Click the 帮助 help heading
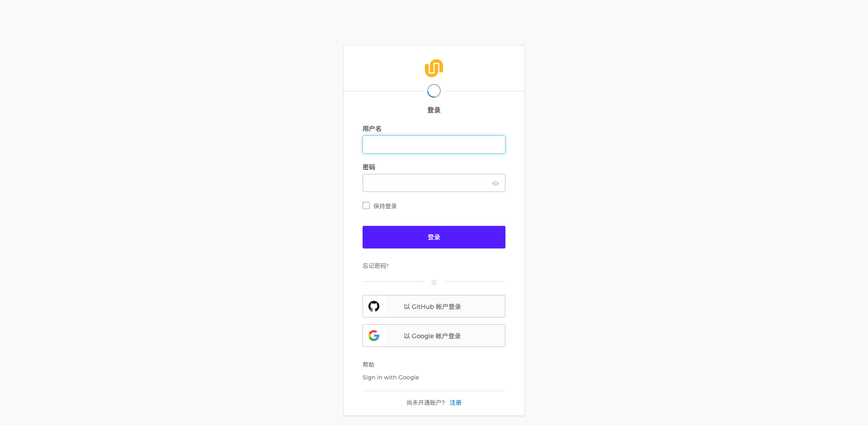868x425 pixels. click(368, 364)
